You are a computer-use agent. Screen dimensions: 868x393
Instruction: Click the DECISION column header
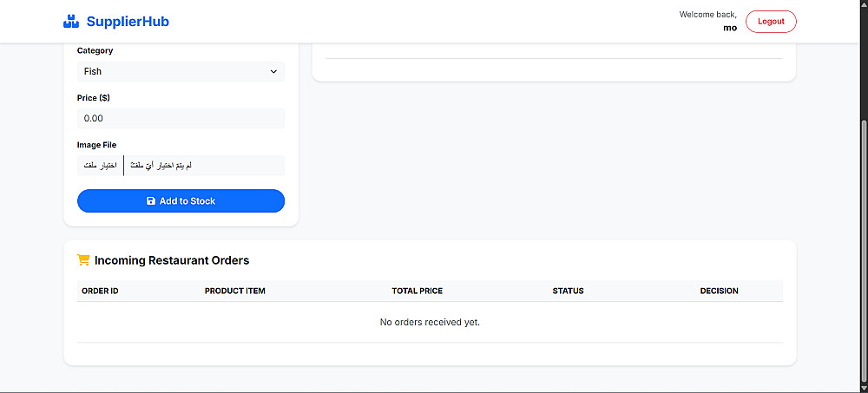(719, 291)
